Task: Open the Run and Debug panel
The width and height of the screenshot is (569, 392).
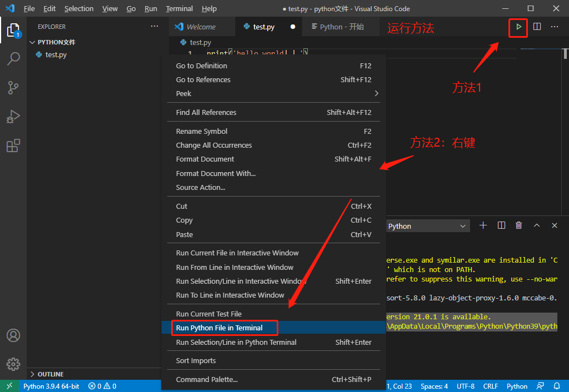Action: [x=13, y=117]
